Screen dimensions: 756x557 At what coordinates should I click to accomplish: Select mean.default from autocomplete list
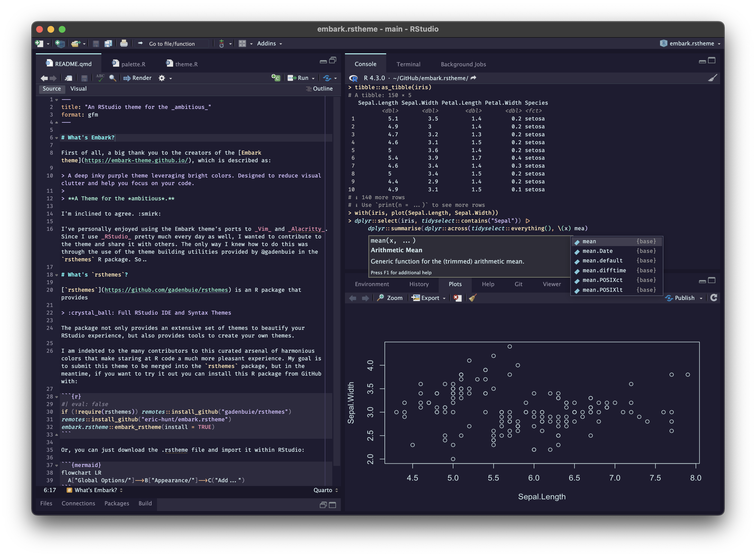[x=602, y=261]
